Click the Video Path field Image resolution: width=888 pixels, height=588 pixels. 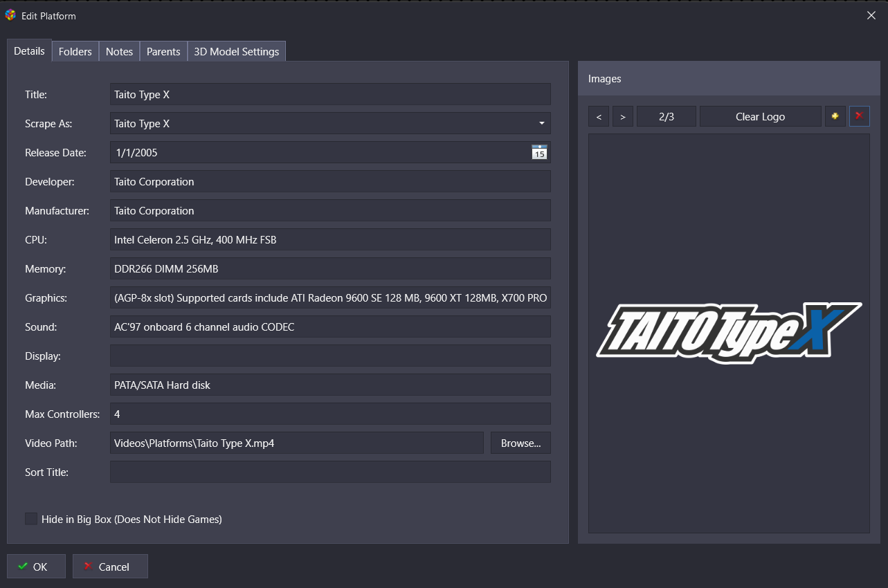click(296, 443)
